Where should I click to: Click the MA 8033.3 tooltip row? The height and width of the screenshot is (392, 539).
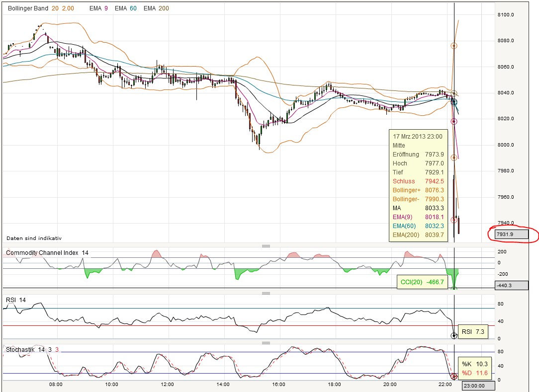[418, 208]
